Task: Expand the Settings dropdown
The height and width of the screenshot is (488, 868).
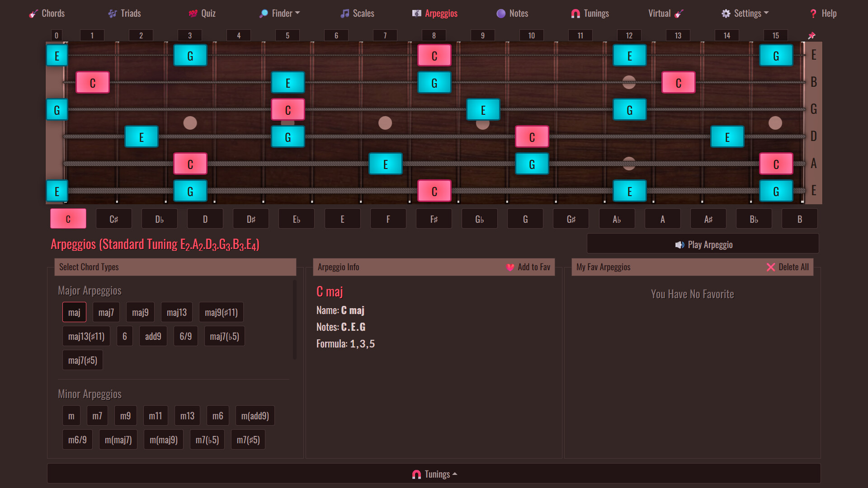Action: pyautogui.click(x=744, y=13)
